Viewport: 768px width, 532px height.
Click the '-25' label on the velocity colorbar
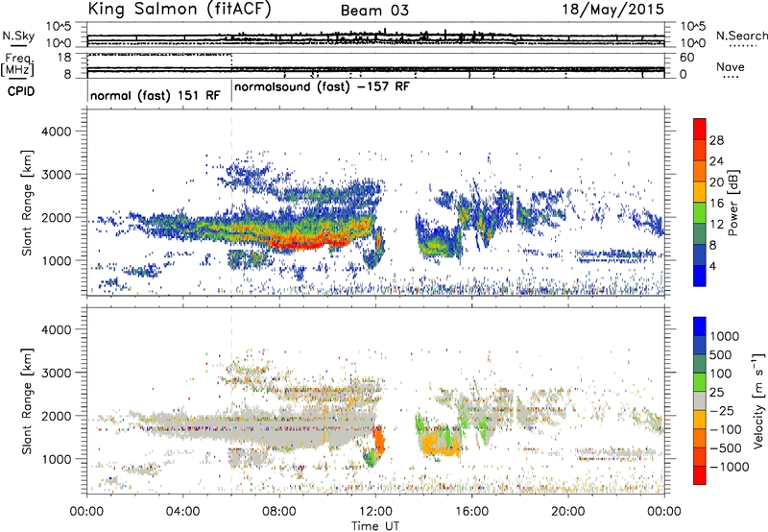click(721, 410)
